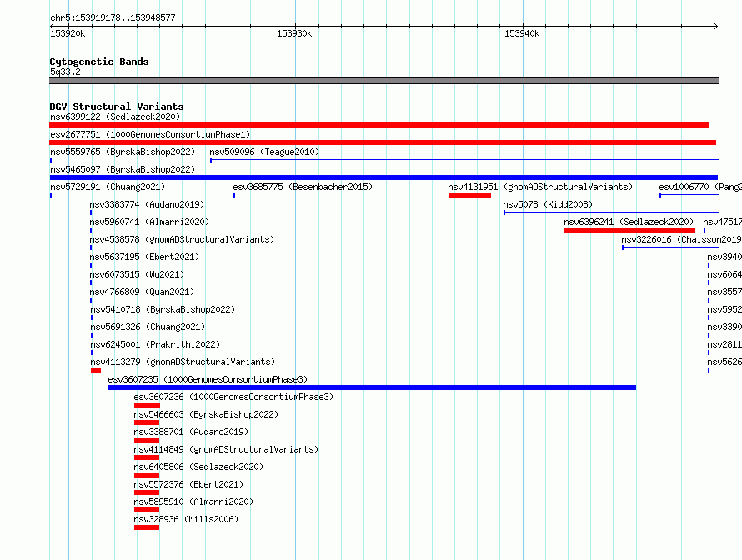
Task: Open nsv5895910 (Almarri2020) variant
Action: pos(193,502)
